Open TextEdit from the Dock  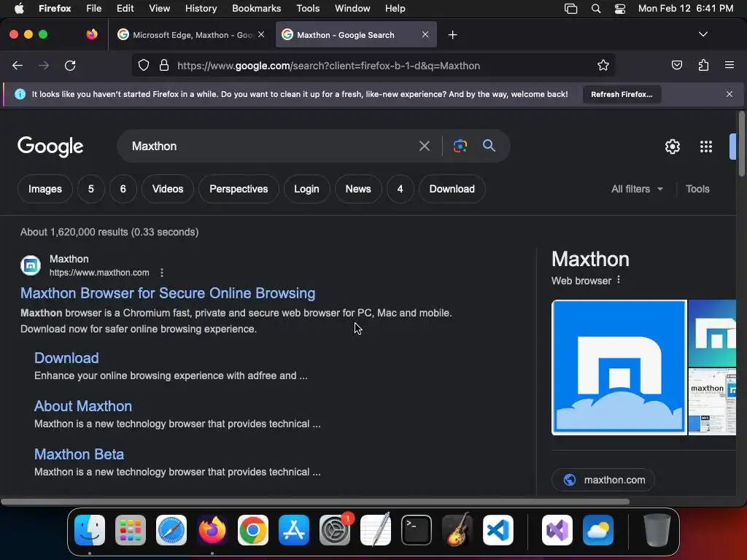(x=376, y=530)
